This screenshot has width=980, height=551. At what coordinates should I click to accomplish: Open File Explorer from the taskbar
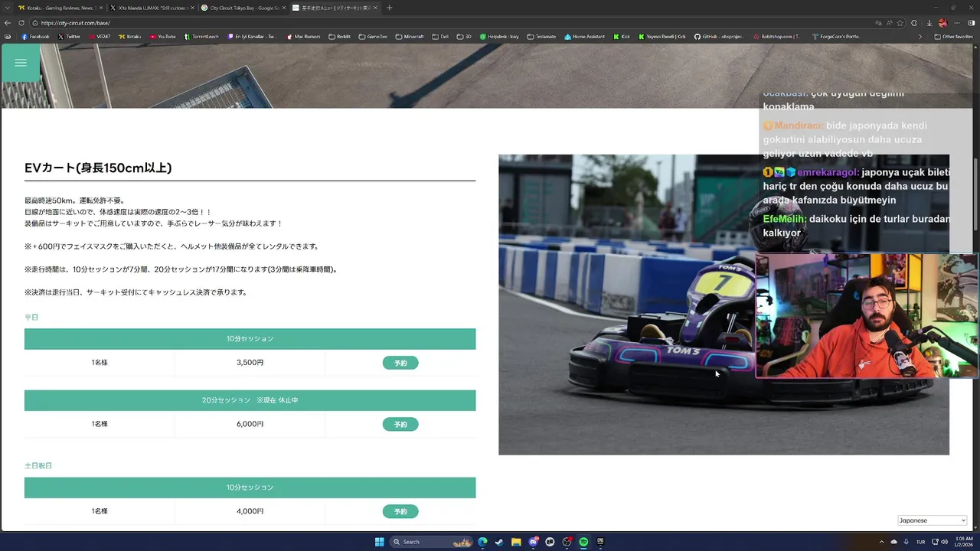point(516,542)
